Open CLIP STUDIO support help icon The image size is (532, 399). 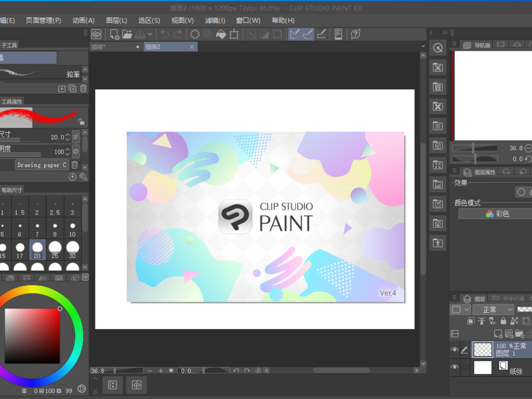tap(355, 34)
